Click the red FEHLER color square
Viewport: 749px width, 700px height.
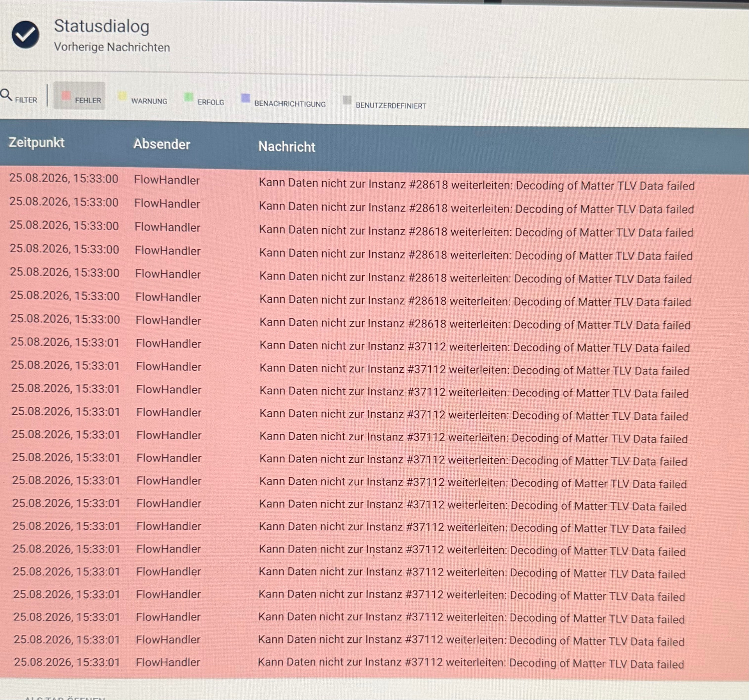coord(66,96)
